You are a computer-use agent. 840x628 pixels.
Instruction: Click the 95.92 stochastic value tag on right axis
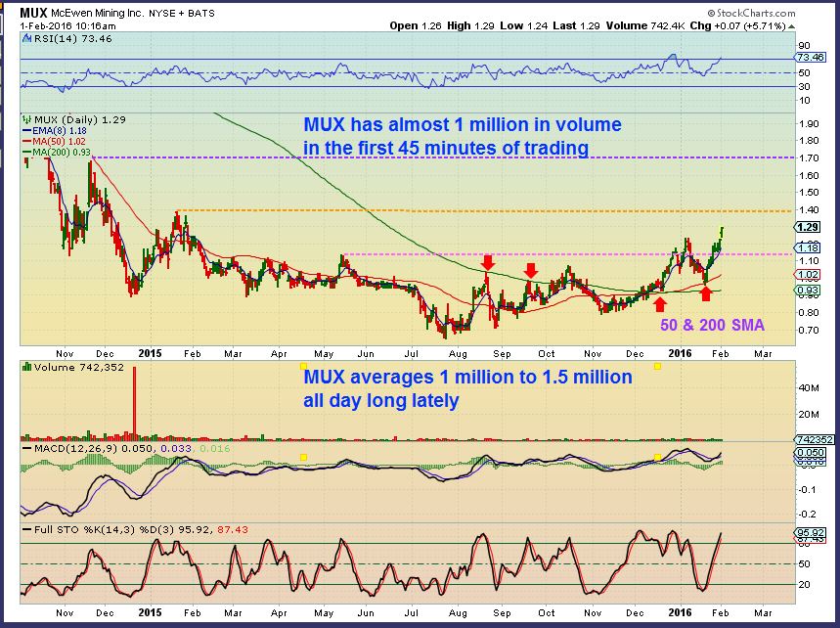coord(810,532)
